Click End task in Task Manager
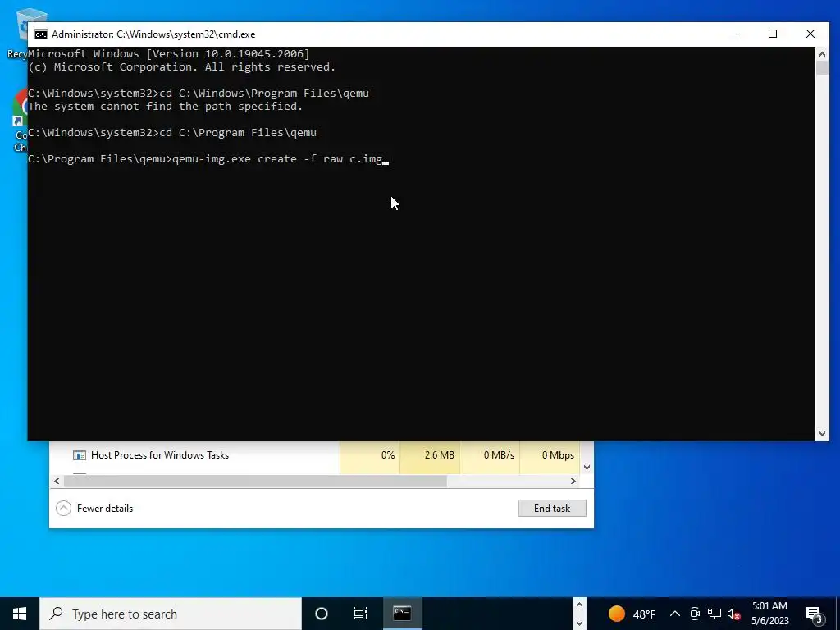Image resolution: width=840 pixels, height=630 pixels. coord(552,509)
